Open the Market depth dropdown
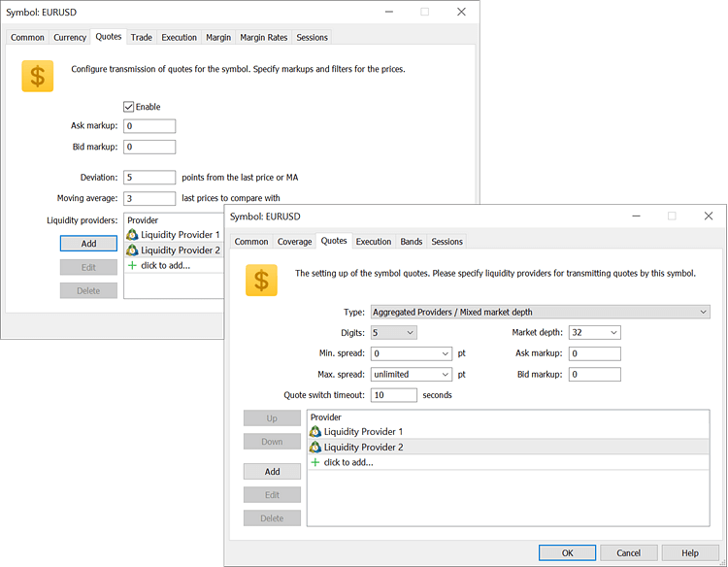728x567 pixels. [x=595, y=333]
